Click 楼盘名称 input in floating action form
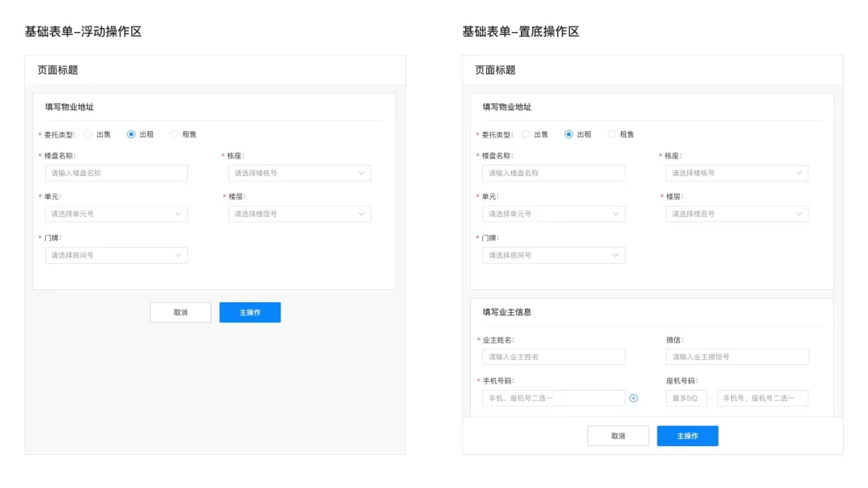Screen dimensions: 868x488 [117, 173]
